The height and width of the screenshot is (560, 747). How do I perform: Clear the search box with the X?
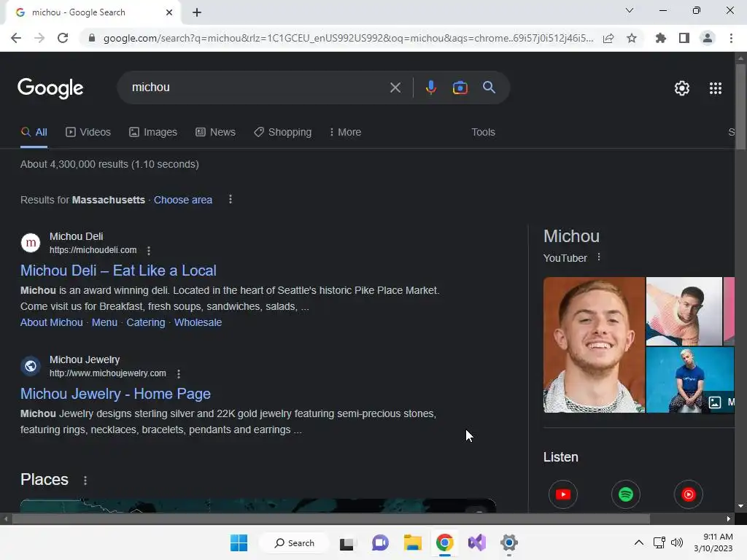tap(395, 87)
